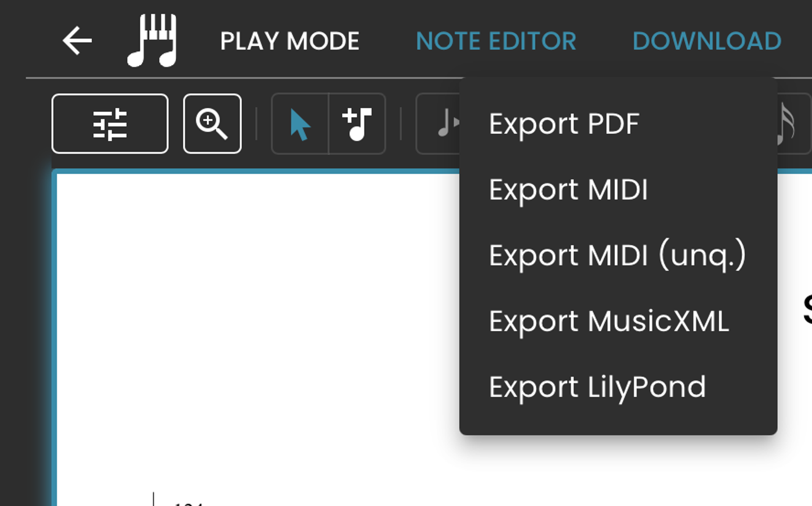Collapse the DOWNLOAD dropdown menu
The width and height of the screenshot is (812, 506).
click(707, 41)
